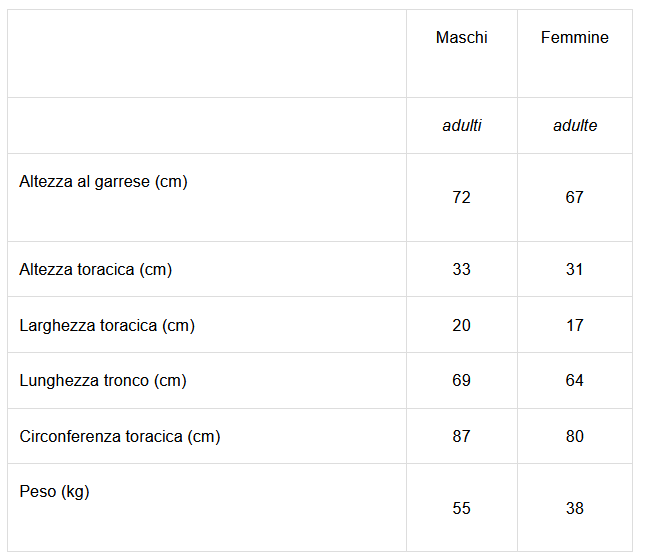
Task: Select the italic adulti subheader cell
Action: pyautogui.click(x=461, y=126)
